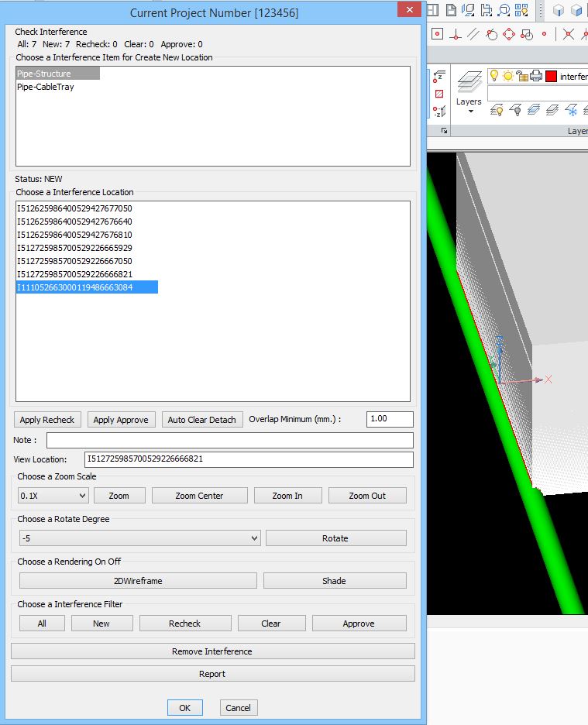
Task: Toggle layer on/off light bulb
Action: coord(494,76)
